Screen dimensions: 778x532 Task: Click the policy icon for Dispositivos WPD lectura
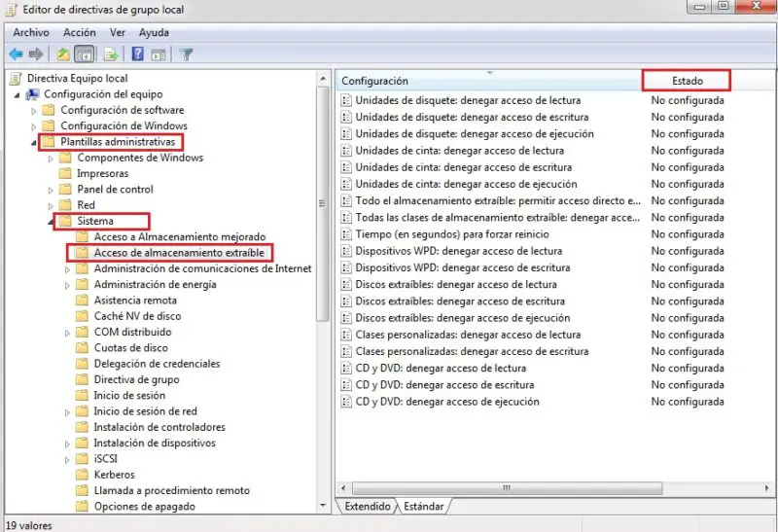[346, 251]
